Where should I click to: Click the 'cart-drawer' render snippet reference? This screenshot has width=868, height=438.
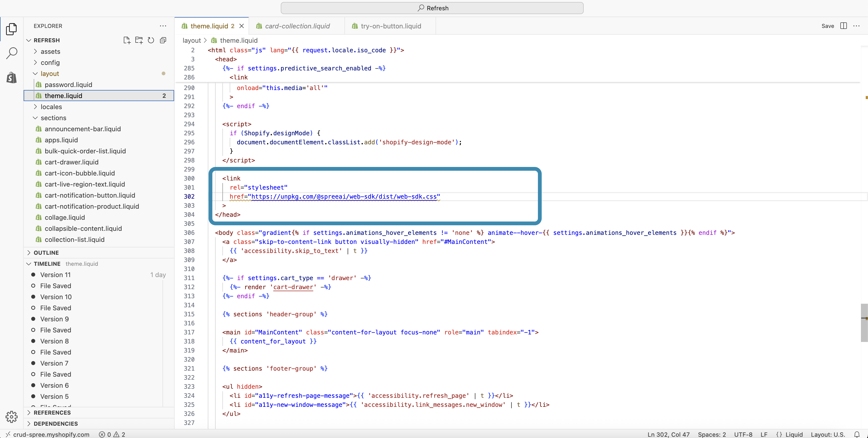[x=293, y=287]
